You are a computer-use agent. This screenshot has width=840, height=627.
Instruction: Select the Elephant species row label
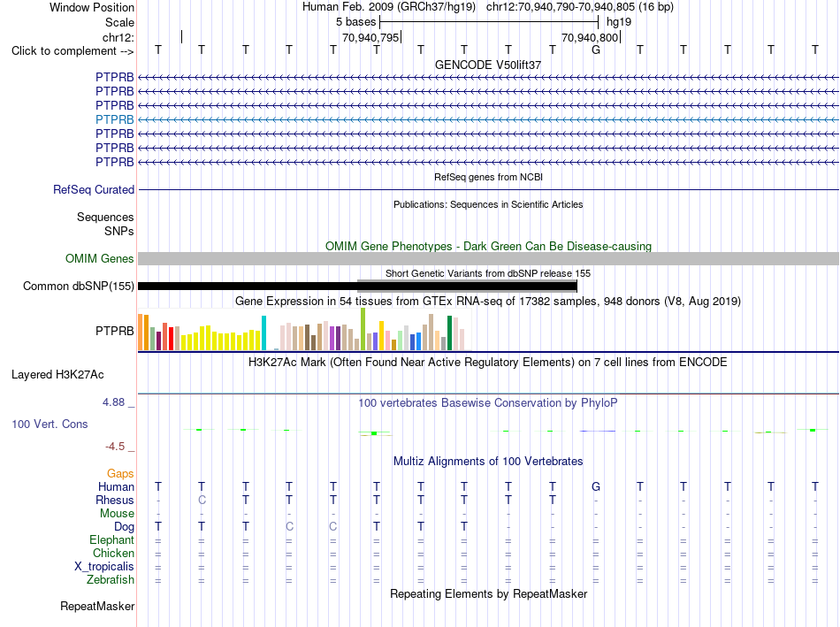point(111,539)
